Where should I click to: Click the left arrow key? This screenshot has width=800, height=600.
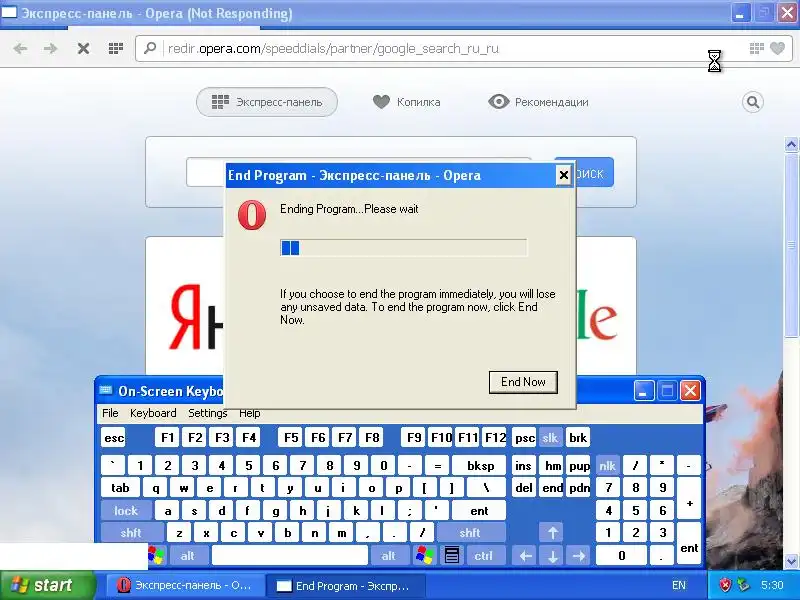point(525,556)
